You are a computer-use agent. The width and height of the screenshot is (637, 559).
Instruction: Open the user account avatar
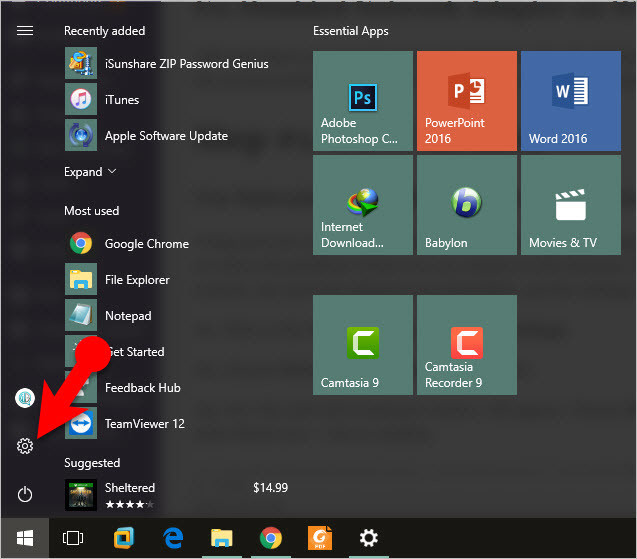click(x=25, y=398)
